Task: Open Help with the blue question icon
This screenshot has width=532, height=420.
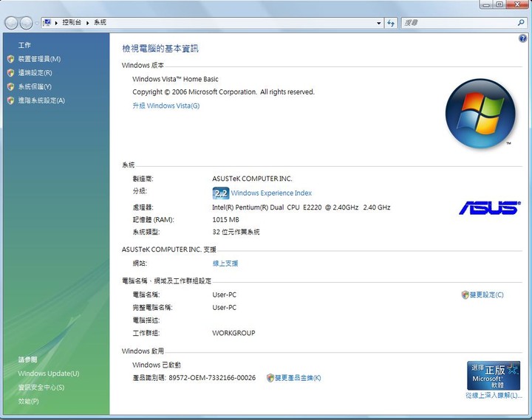Action: (x=523, y=38)
